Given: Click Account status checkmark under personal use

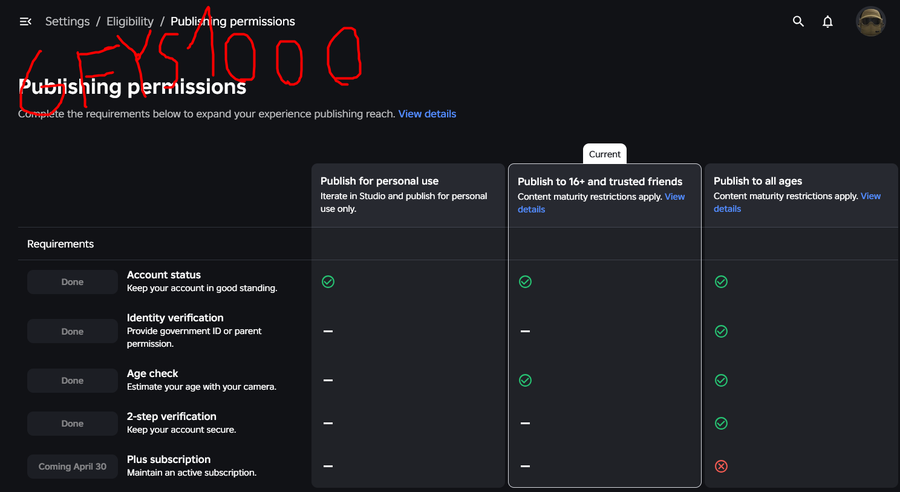Looking at the screenshot, I should [x=328, y=282].
